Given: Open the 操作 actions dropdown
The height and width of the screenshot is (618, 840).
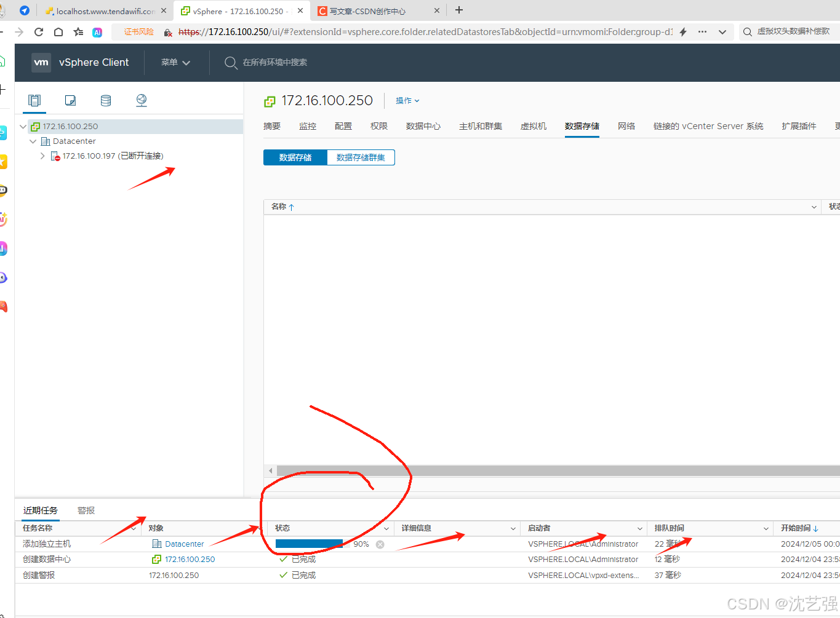Looking at the screenshot, I should click(407, 101).
